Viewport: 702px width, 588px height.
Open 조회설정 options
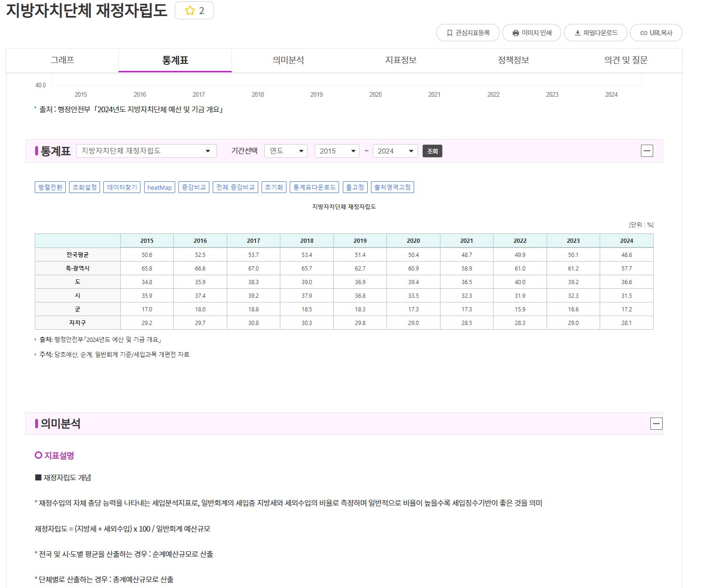tap(85, 187)
